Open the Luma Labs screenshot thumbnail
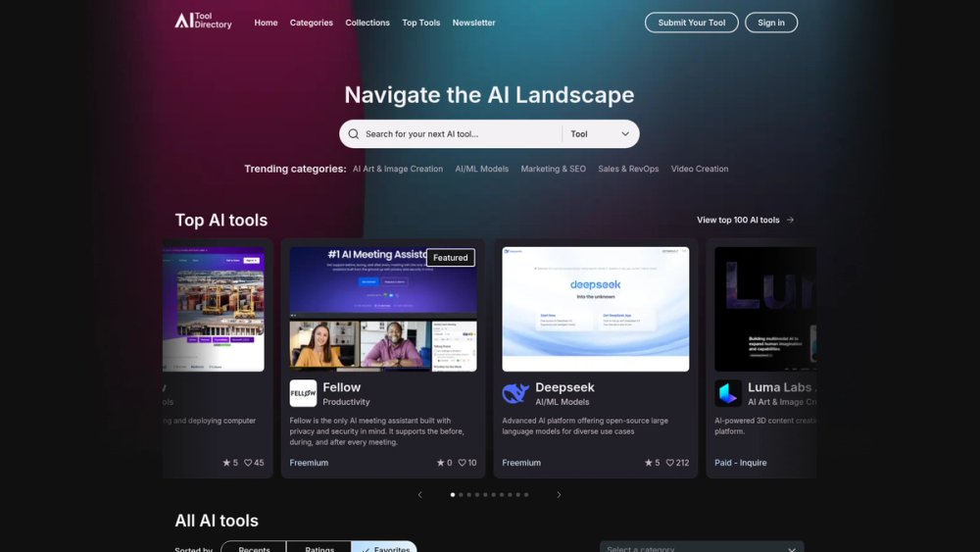 pos(765,309)
